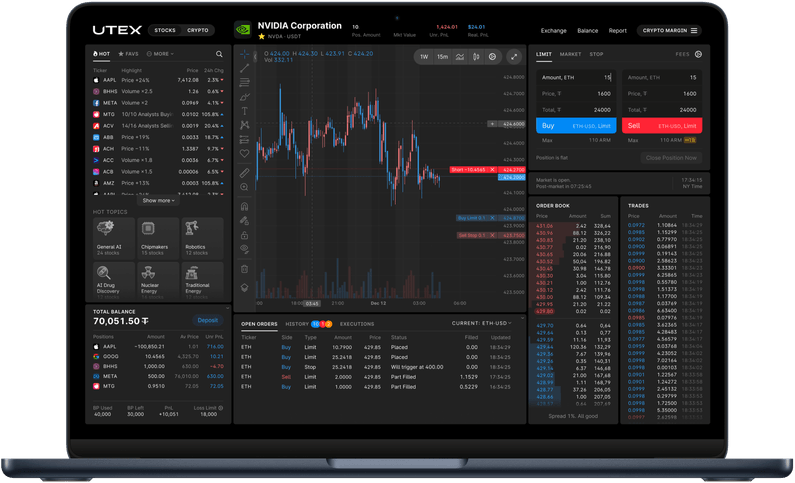Open the 15m interval selector
795x483 pixels.
pos(443,57)
